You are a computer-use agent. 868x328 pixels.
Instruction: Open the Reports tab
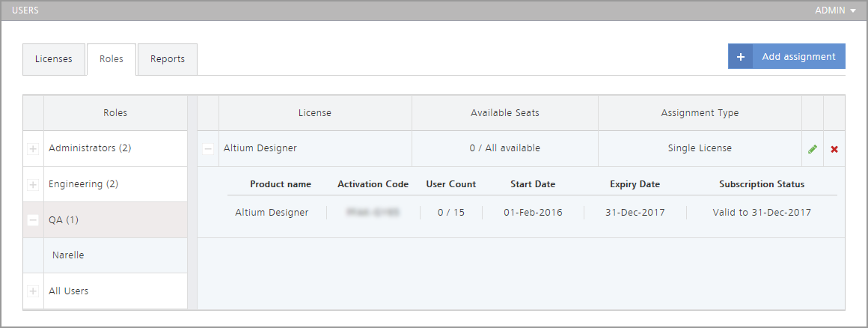(168, 59)
